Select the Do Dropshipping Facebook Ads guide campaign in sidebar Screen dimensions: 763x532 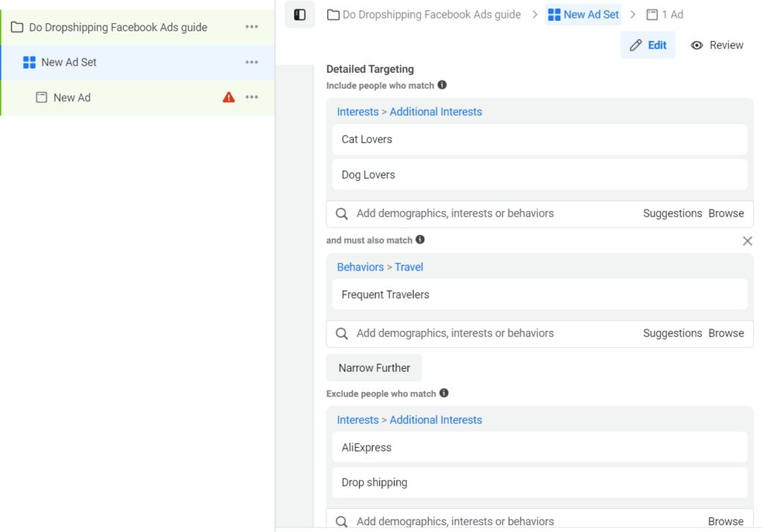(x=118, y=28)
